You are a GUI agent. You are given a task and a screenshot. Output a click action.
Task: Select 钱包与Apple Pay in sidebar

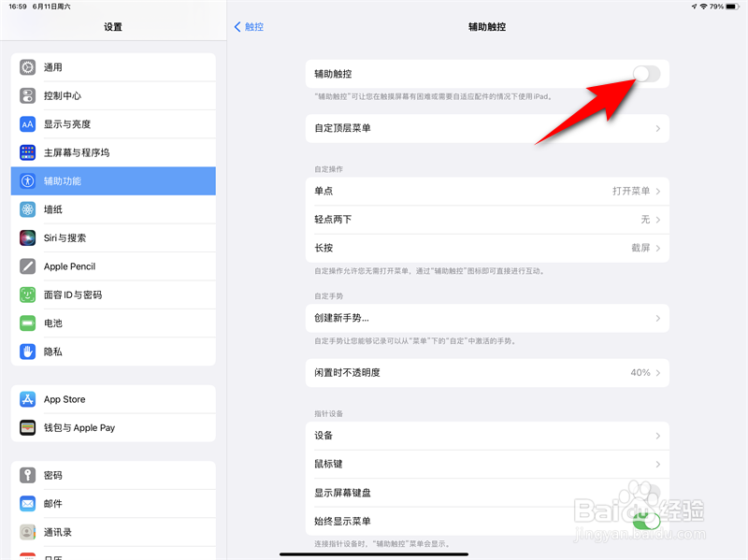pyautogui.click(x=113, y=428)
